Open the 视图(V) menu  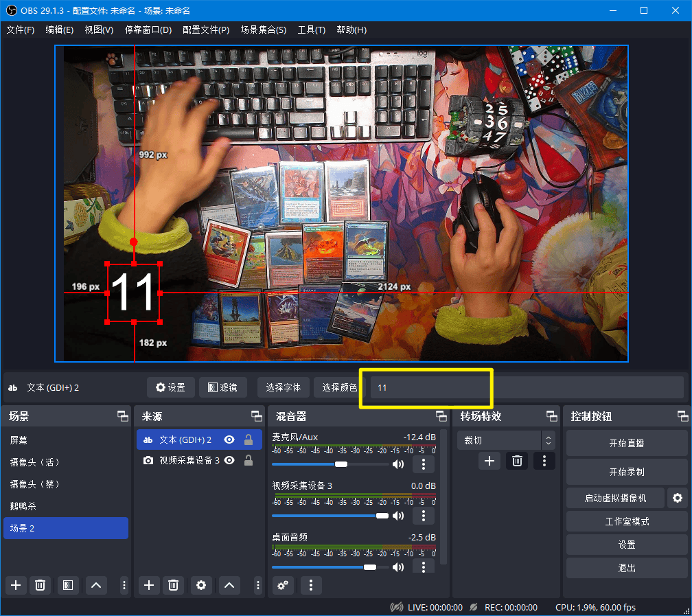pyautogui.click(x=99, y=30)
